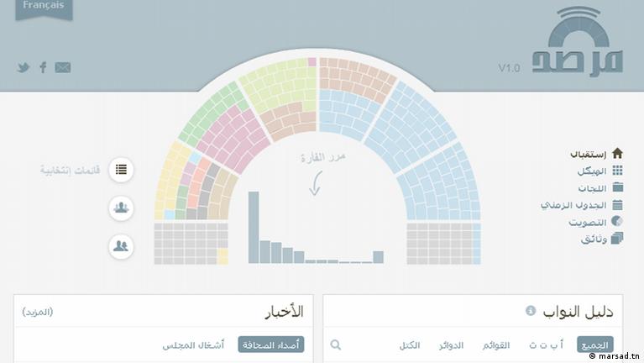
Task: Open the استقبال home menu item
Action: click(x=596, y=155)
